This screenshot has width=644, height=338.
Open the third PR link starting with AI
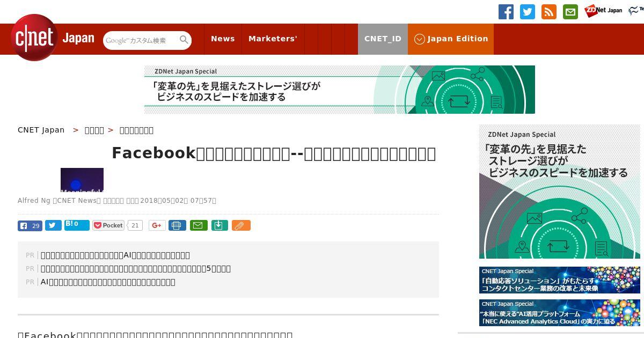pos(108,282)
